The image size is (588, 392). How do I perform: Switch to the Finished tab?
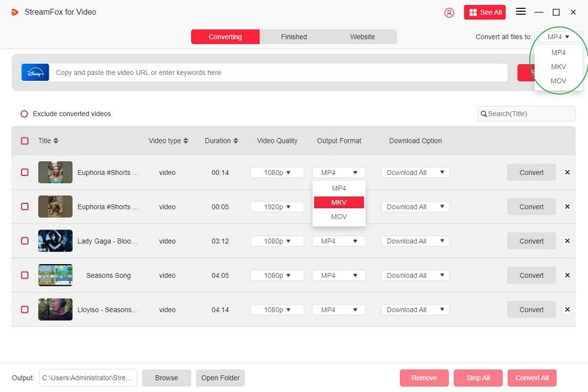pos(293,37)
